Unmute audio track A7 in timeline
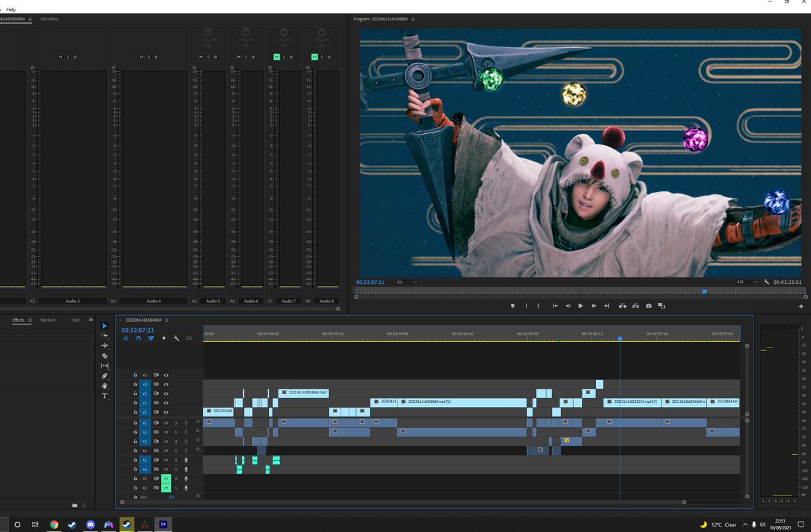The width and height of the screenshot is (811, 532). point(166,478)
